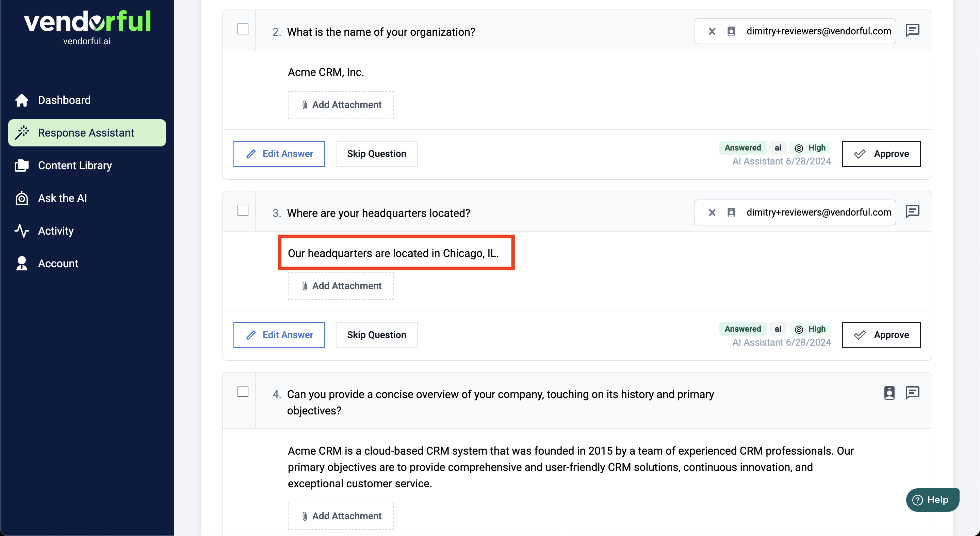Tick checkbox for headquarters question
Viewport: 980px width, 536px height.
(243, 210)
